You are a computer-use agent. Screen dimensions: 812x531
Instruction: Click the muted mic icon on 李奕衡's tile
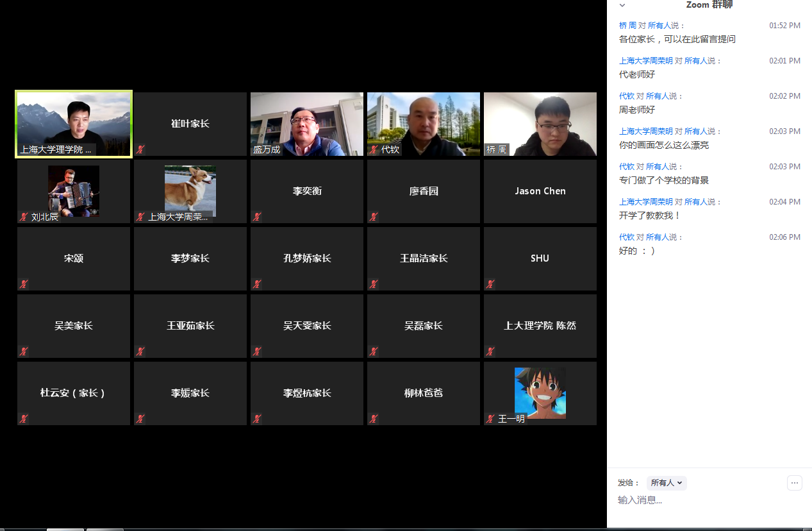click(x=257, y=217)
